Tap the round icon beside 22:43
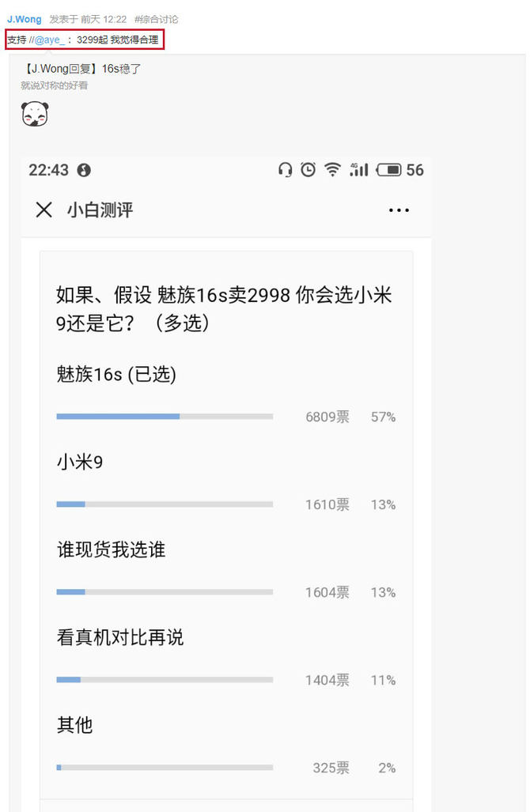 point(84,170)
